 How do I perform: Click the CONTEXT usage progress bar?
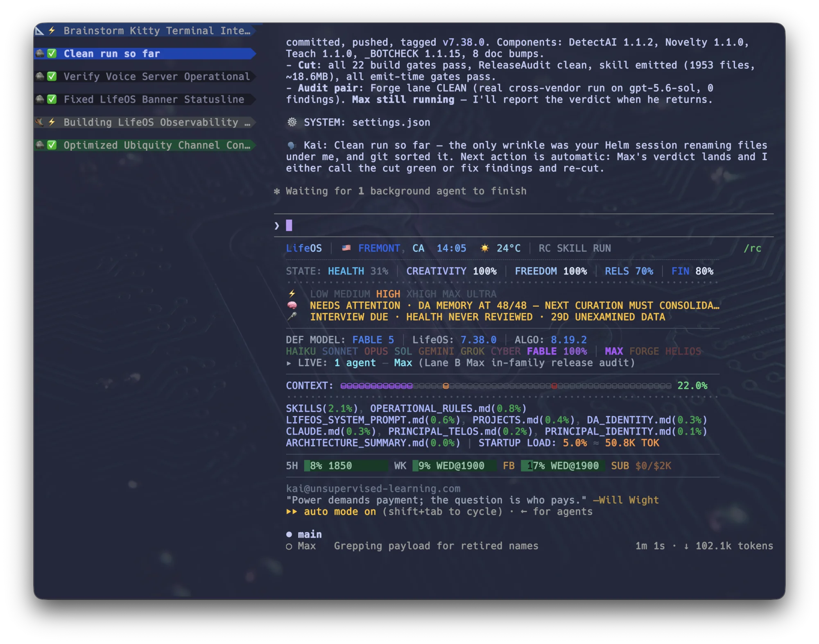[506, 386]
